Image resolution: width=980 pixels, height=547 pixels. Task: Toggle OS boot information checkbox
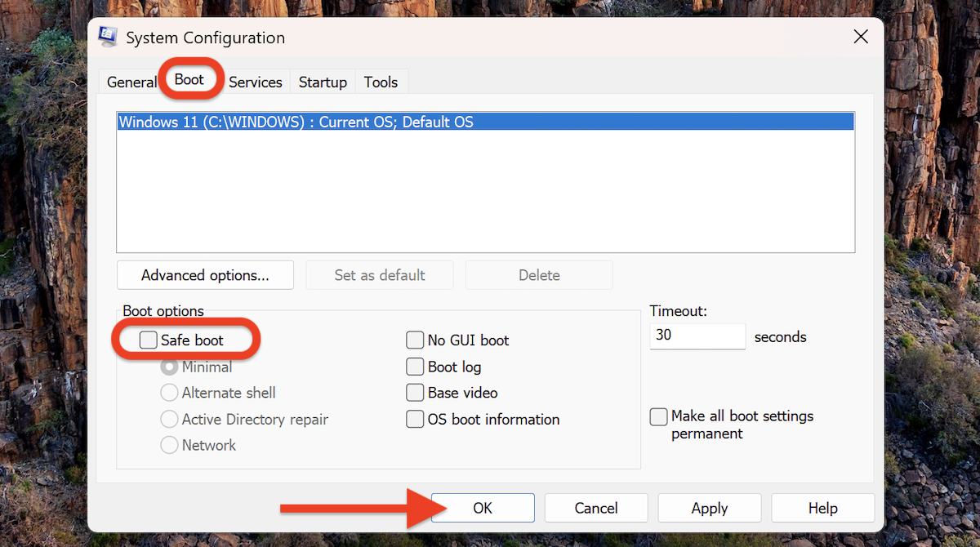pyautogui.click(x=415, y=420)
